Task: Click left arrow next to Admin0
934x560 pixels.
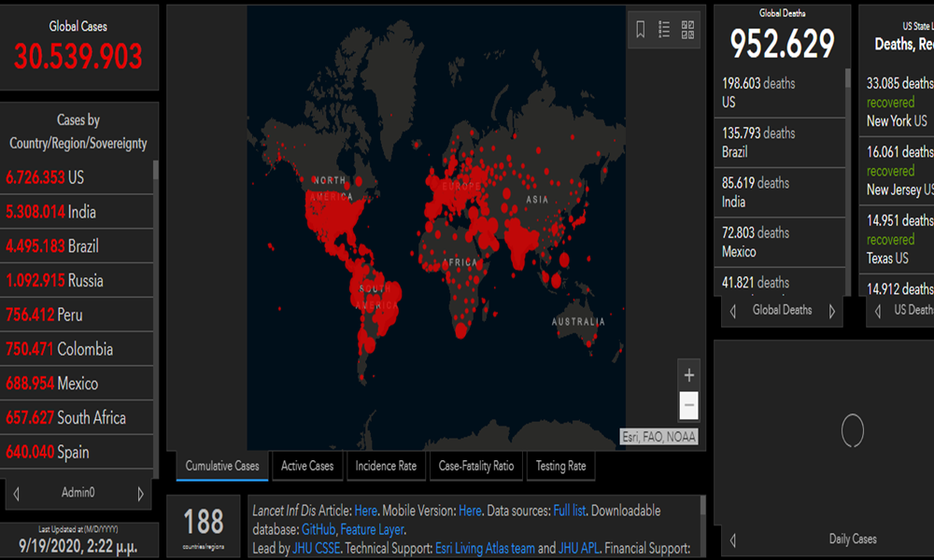Action: 16,493
